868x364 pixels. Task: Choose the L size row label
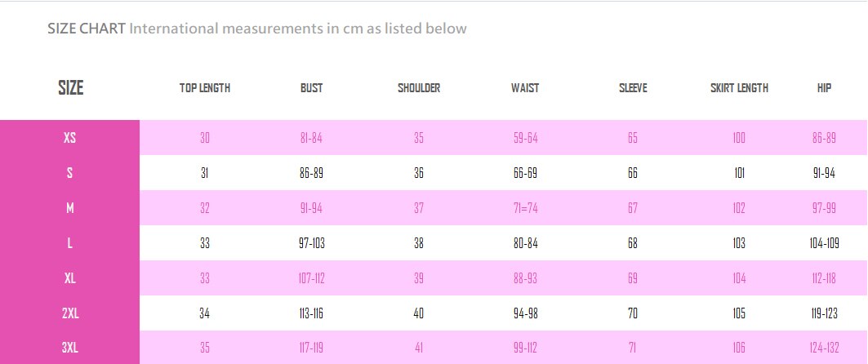[69, 243]
